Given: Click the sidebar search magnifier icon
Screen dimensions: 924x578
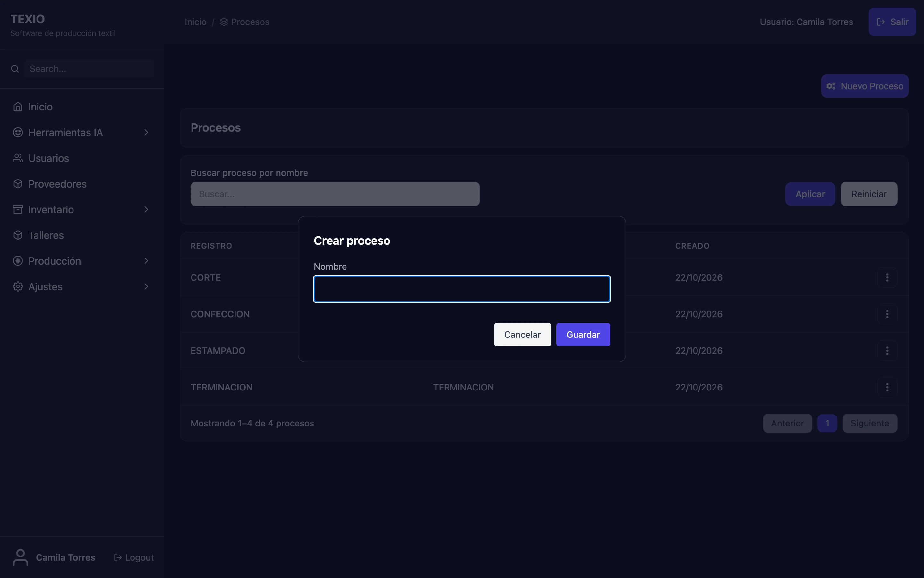Looking at the screenshot, I should (x=15, y=69).
